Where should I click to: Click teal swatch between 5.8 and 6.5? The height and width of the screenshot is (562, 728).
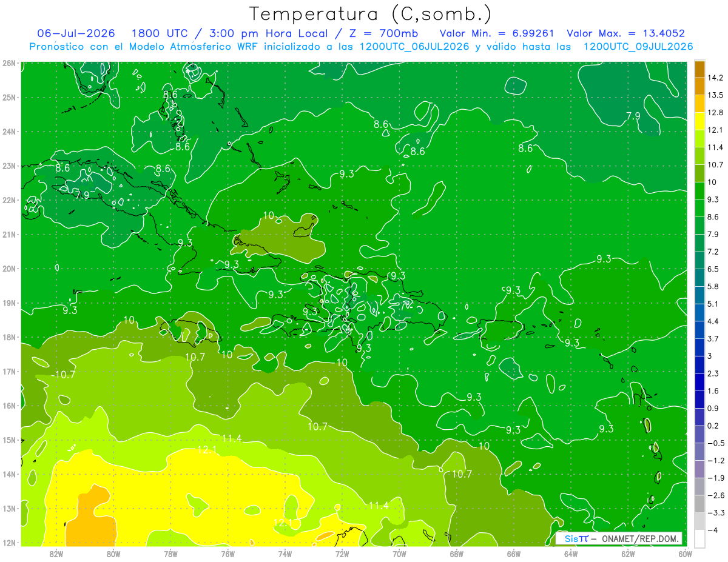click(700, 278)
